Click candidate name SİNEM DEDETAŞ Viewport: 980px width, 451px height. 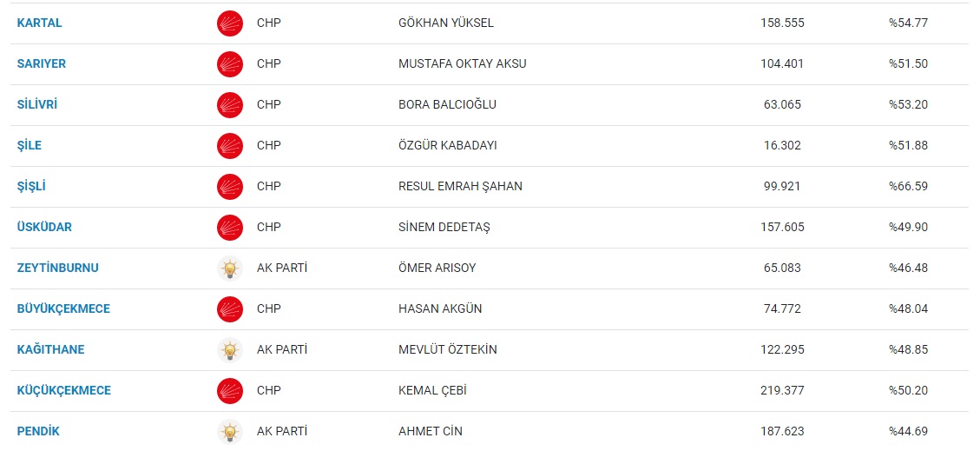[444, 227]
